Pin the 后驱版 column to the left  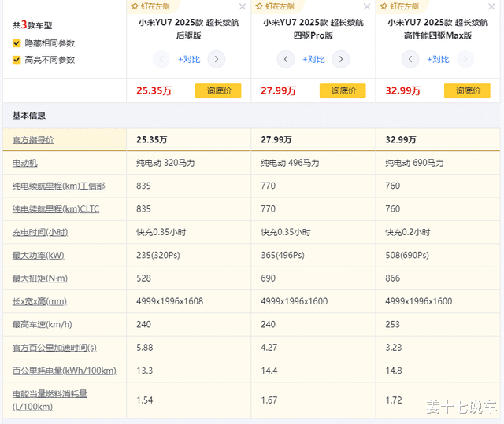click(150, 6)
